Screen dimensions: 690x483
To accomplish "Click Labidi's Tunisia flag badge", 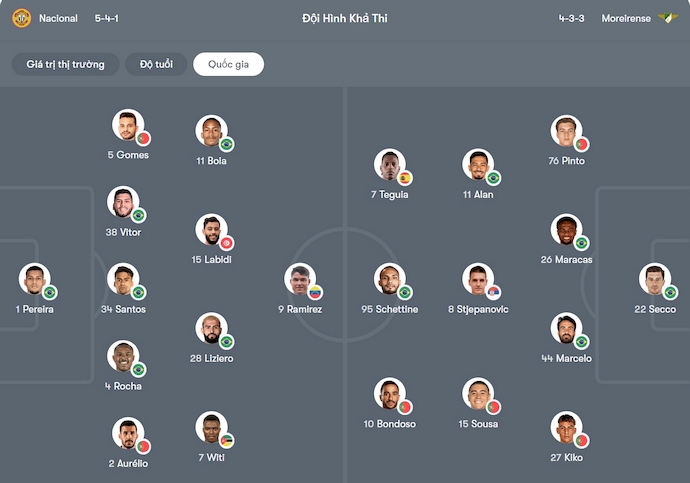I will (x=227, y=243).
